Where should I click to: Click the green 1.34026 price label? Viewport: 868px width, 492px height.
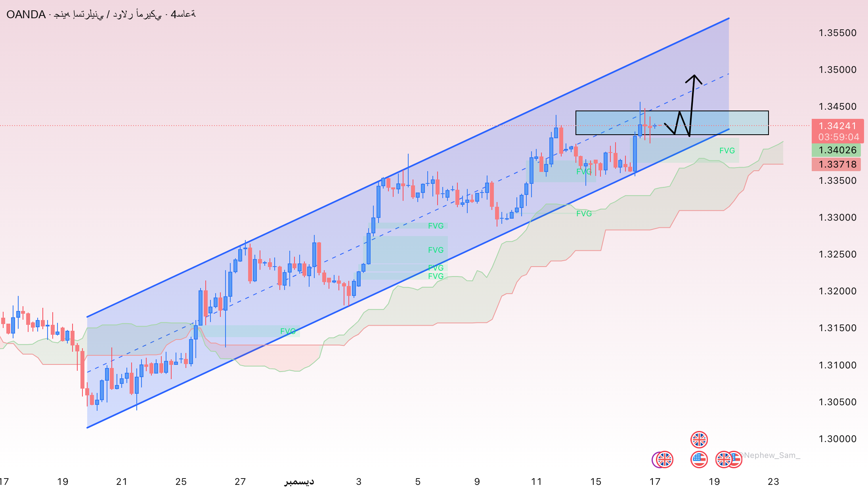pyautogui.click(x=837, y=150)
